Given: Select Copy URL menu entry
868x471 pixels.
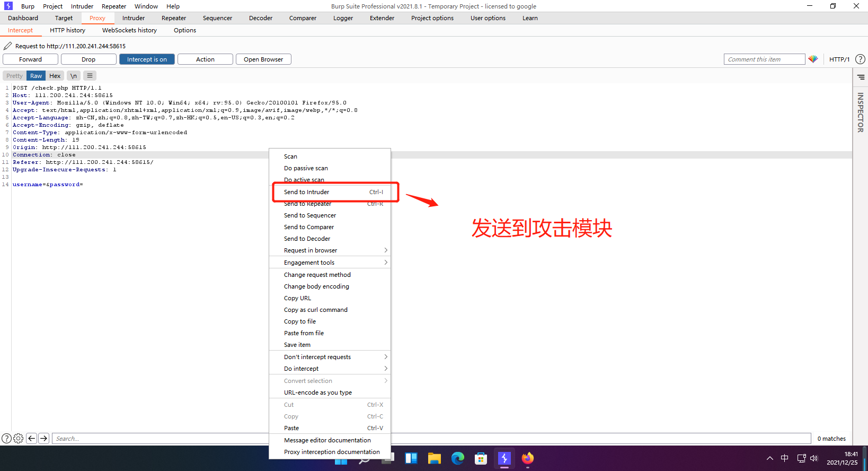Looking at the screenshot, I should click(330, 298).
